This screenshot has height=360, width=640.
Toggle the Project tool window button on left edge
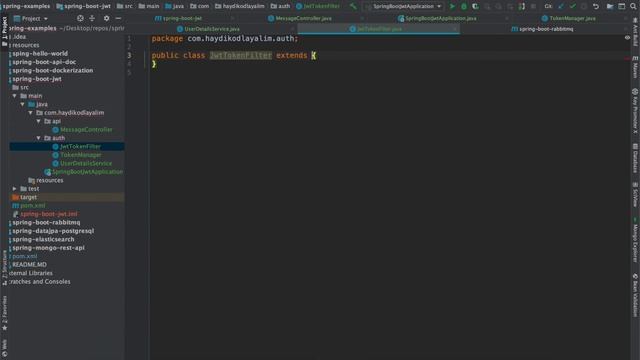(x=4, y=32)
